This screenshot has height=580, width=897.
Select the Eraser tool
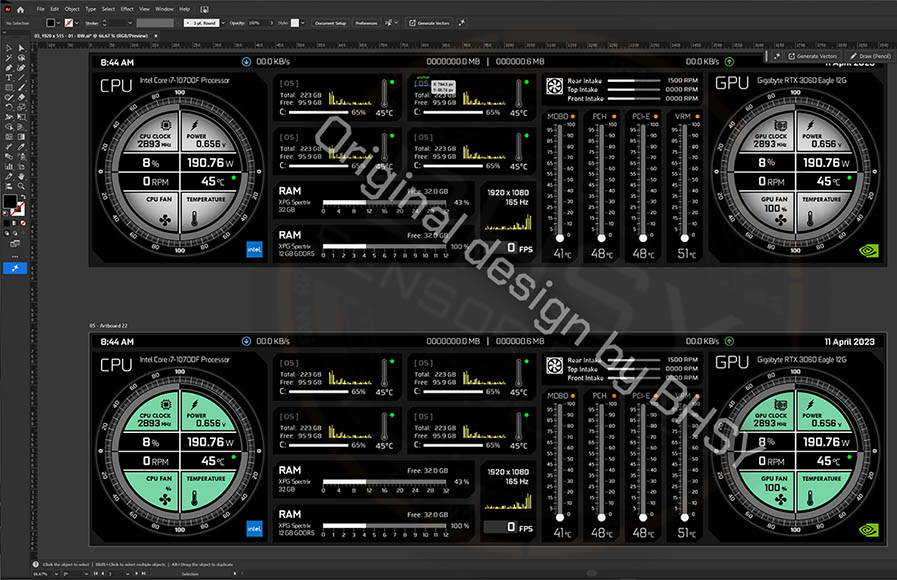(21, 97)
